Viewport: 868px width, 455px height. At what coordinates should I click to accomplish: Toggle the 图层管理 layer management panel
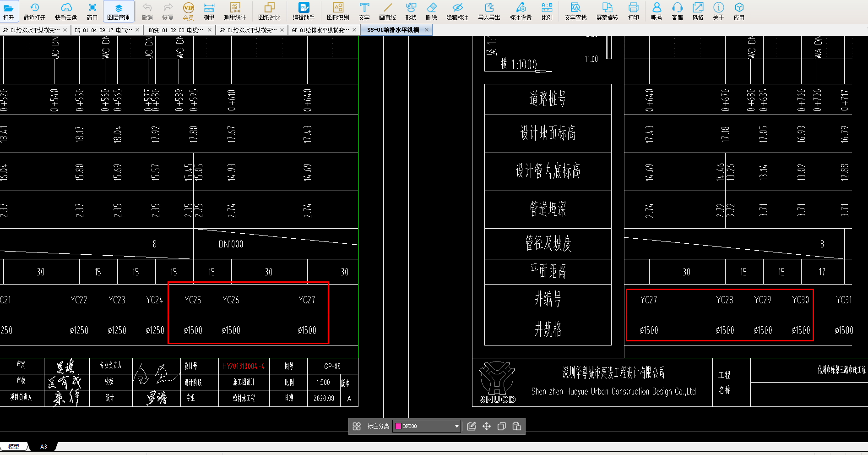[x=118, y=11]
